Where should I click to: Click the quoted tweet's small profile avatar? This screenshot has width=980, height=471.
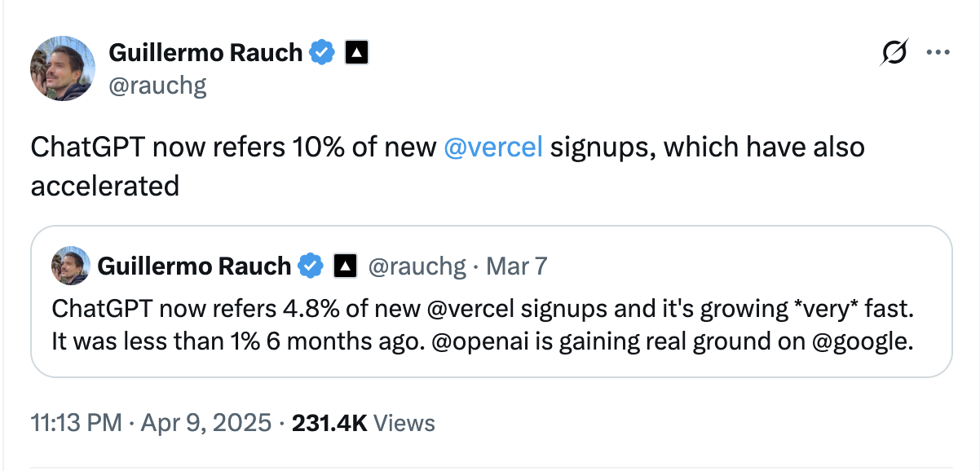[71, 266]
